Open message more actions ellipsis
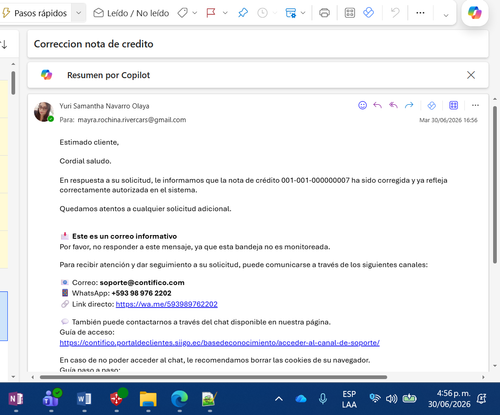Viewport: 500px width, 415px height. (x=475, y=105)
